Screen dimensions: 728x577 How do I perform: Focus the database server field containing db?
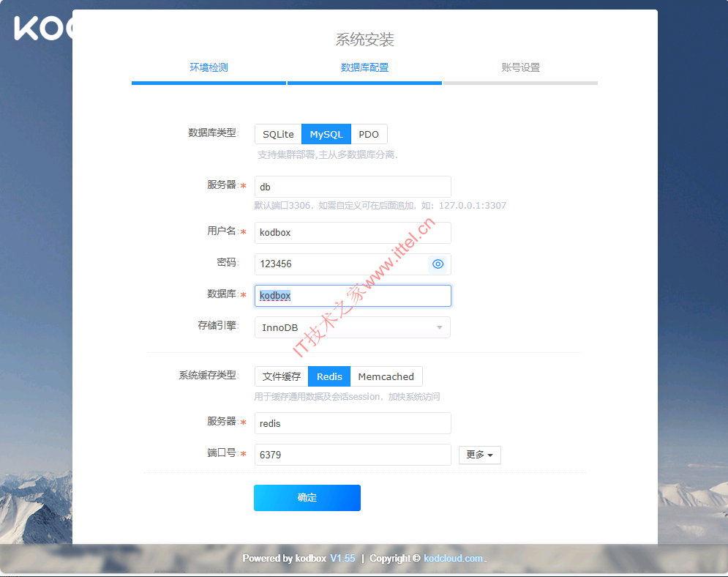pyautogui.click(x=353, y=187)
